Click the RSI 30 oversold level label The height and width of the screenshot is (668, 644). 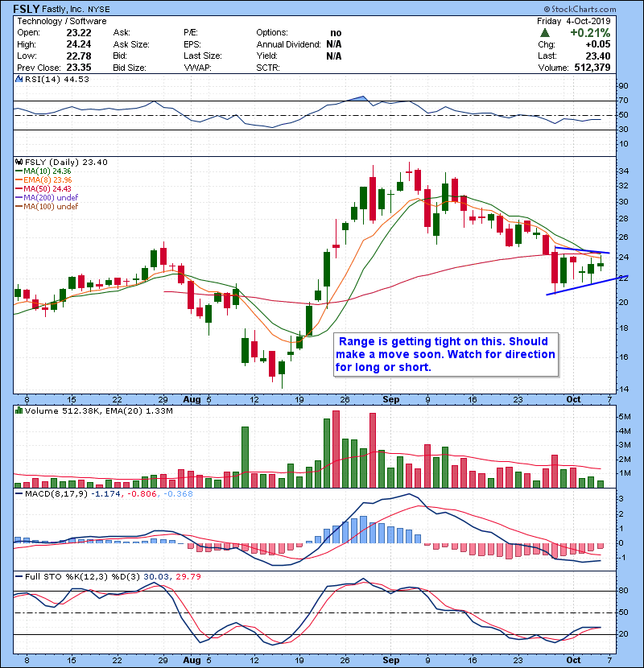(x=623, y=129)
